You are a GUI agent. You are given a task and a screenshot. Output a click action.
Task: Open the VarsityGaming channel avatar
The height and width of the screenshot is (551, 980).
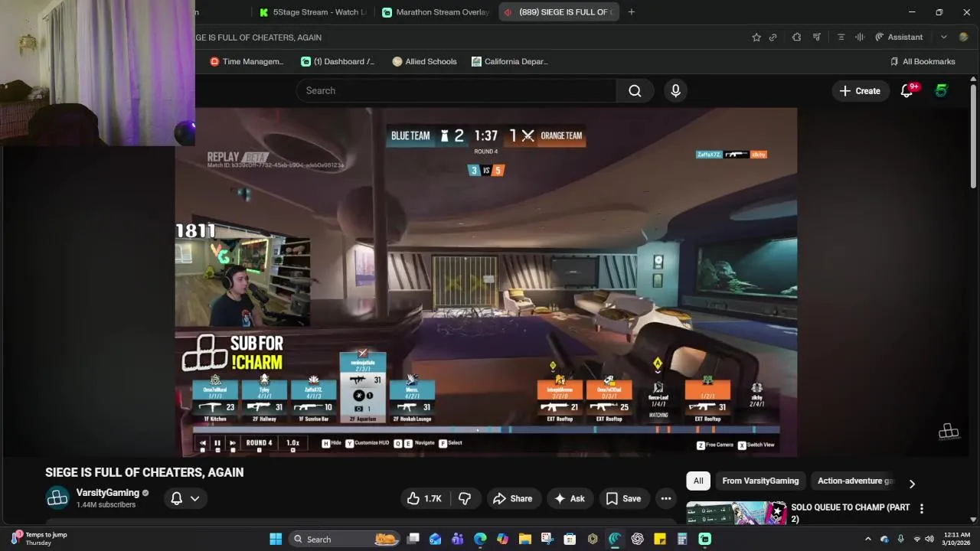[x=57, y=498]
